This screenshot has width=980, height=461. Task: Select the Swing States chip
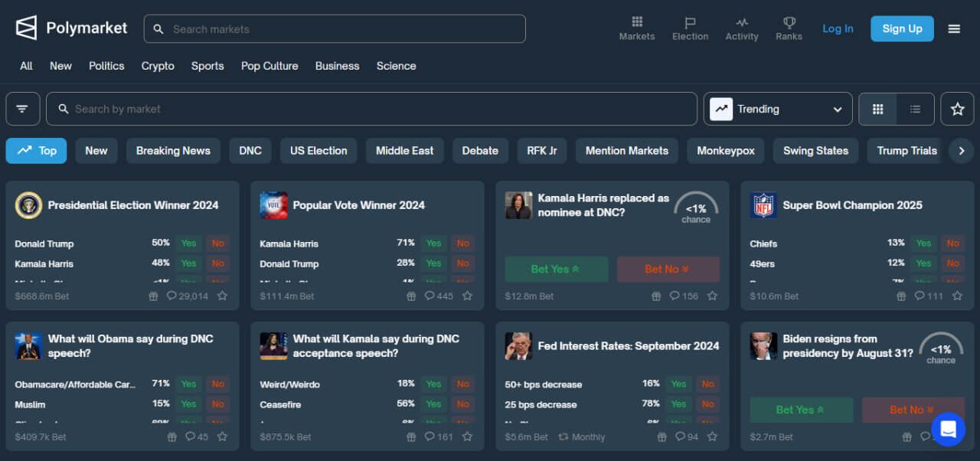click(815, 151)
